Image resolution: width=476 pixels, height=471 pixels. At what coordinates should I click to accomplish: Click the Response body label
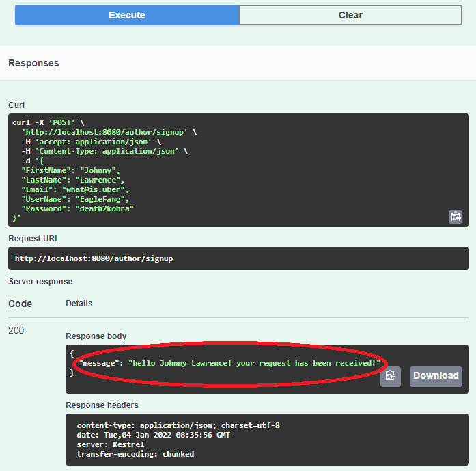(96, 336)
